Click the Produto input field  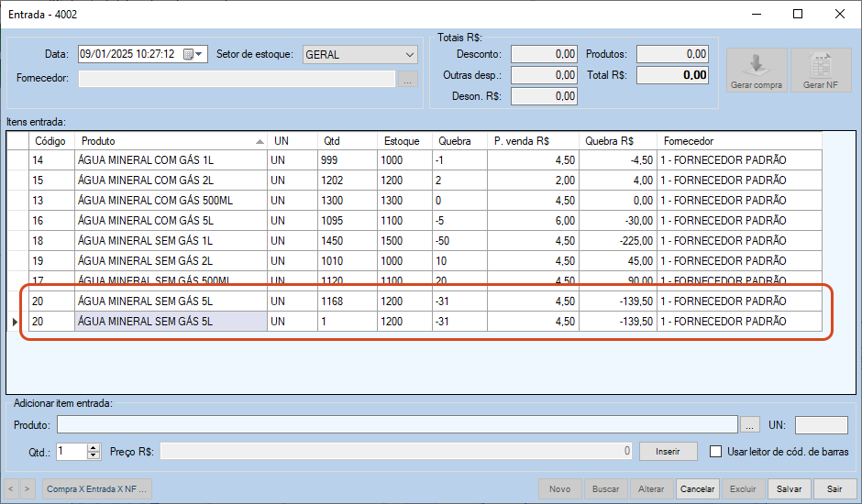coord(397,424)
